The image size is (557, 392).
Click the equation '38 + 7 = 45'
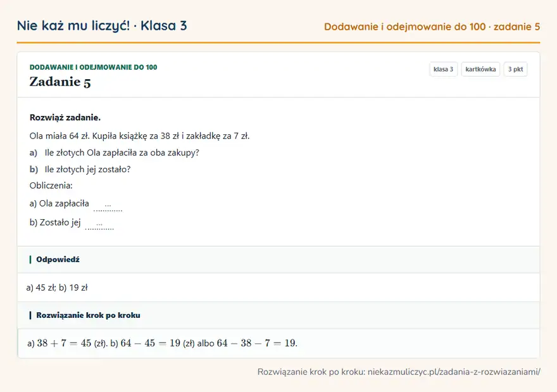coord(64,343)
